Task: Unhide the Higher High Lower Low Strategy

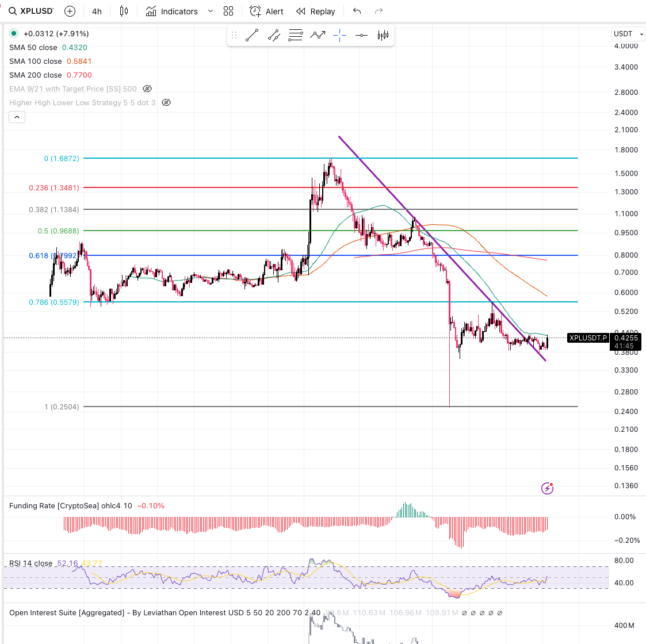Action: pyautogui.click(x=166, y=102)
